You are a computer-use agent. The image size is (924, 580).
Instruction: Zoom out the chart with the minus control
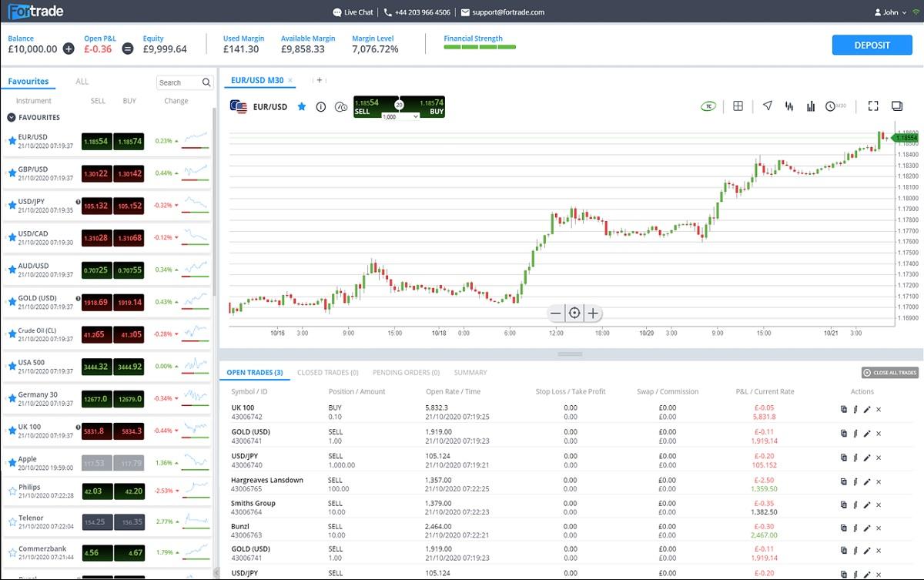tap(555, 313)
